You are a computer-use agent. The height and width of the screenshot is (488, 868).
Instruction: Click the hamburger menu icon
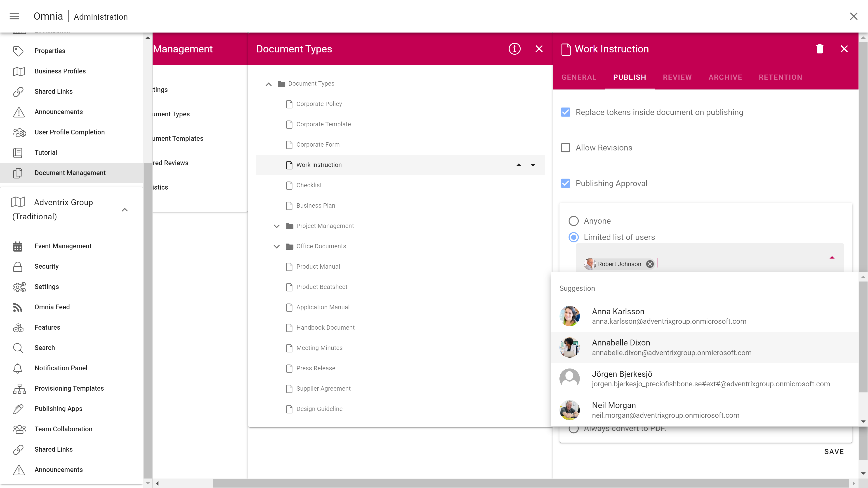[14, 16]
